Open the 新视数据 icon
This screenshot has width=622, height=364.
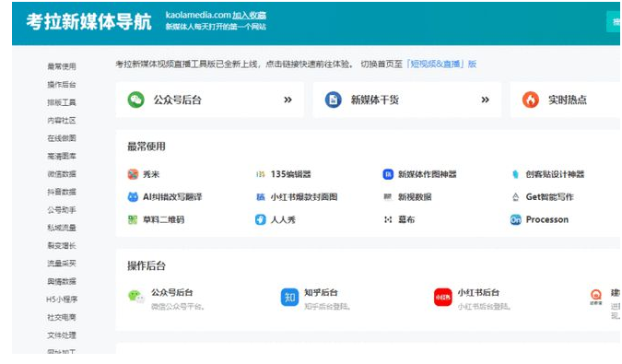tap(388, 196)
